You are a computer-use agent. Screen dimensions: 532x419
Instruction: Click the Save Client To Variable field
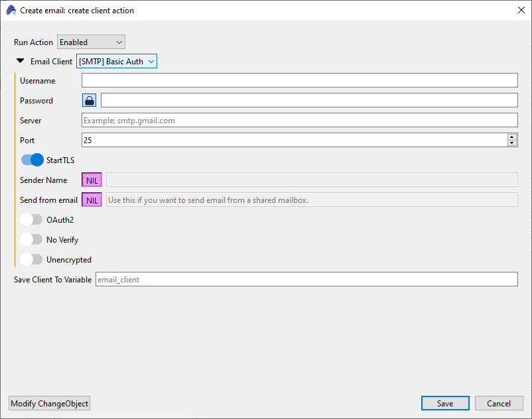point(306,280)
